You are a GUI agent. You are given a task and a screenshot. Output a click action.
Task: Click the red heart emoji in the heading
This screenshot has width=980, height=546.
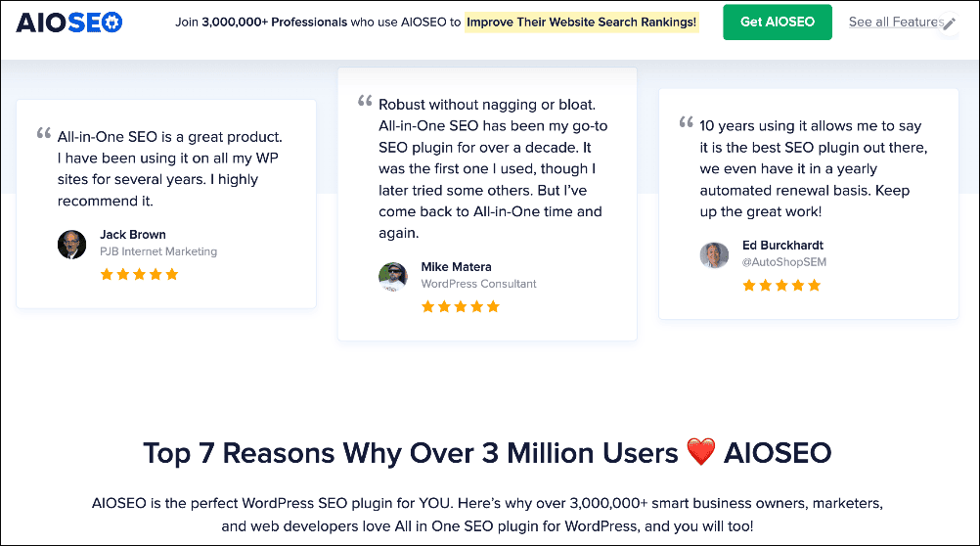point(700,452)
